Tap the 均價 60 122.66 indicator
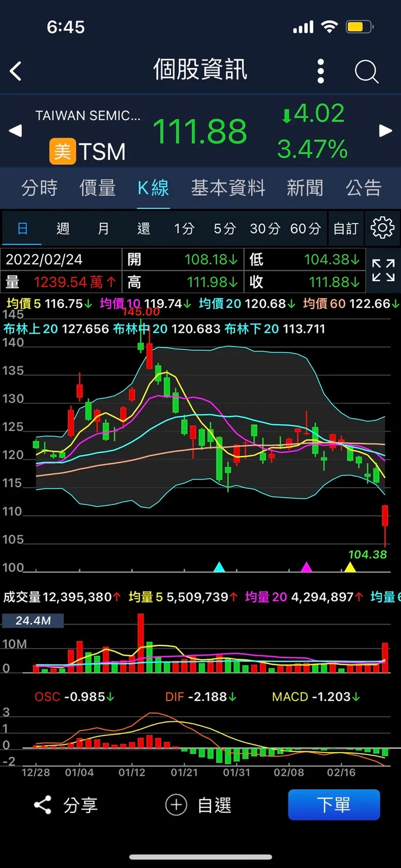Viewport: 401px width, 868px height. [x=351, y=303]
